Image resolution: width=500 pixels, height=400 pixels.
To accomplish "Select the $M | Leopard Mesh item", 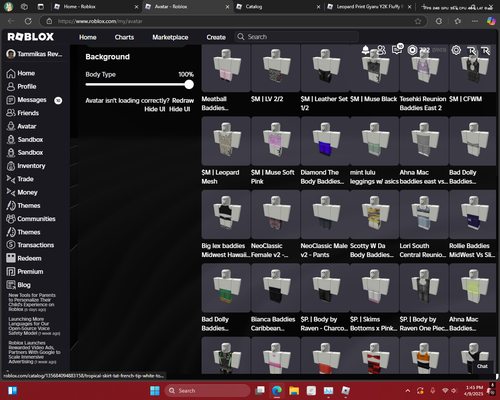I will pos(226,141).
